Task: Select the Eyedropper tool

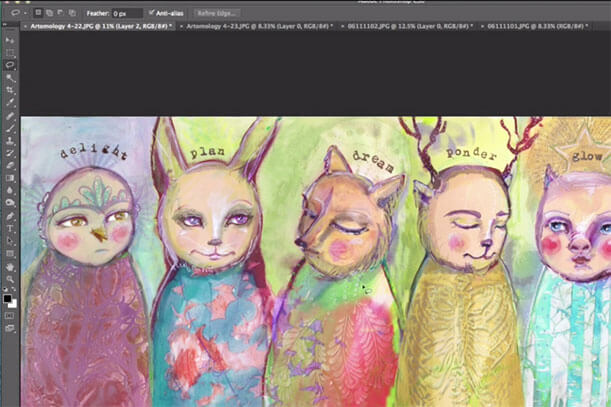Action: coord(10,103)
